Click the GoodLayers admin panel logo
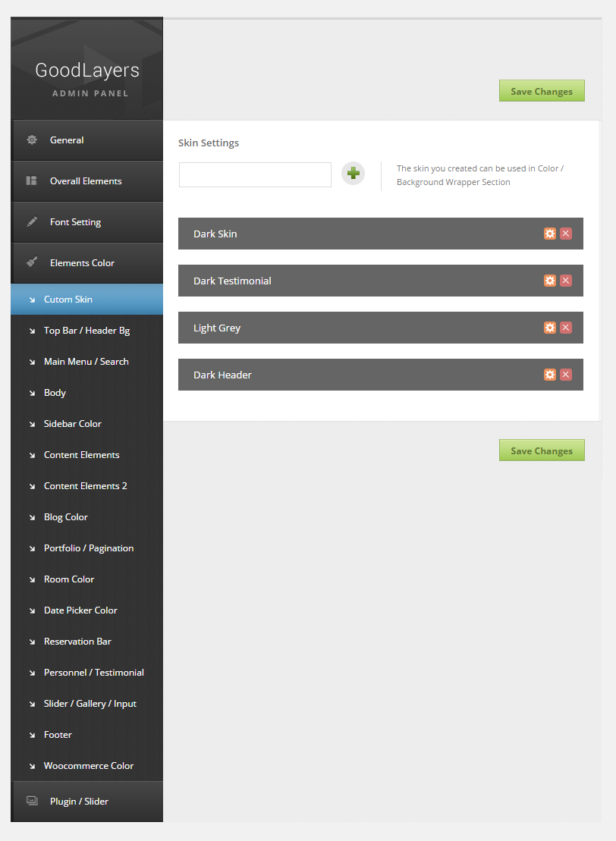616x841 pixels. (x=87, y=78)
